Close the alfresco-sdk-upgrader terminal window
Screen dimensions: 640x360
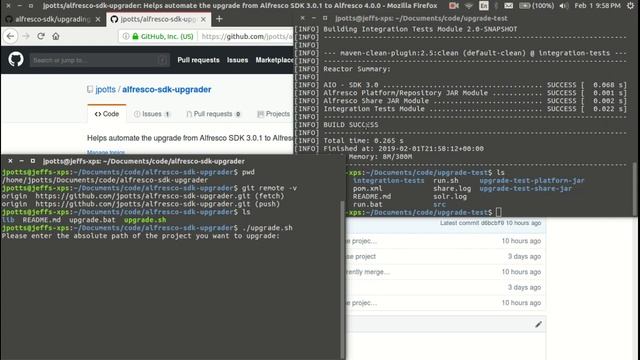[10, 161]
